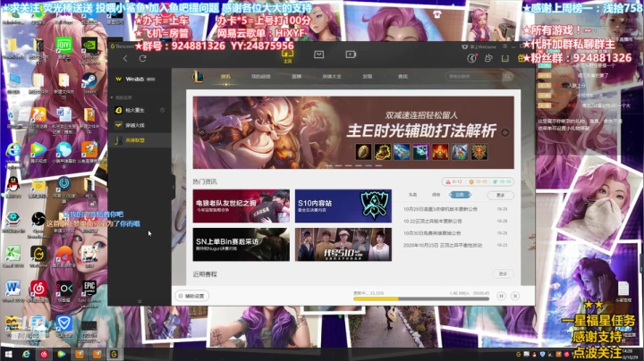This screenshot has height=361, width=644.
Task: Cancel the game update download
Action: 515,296
